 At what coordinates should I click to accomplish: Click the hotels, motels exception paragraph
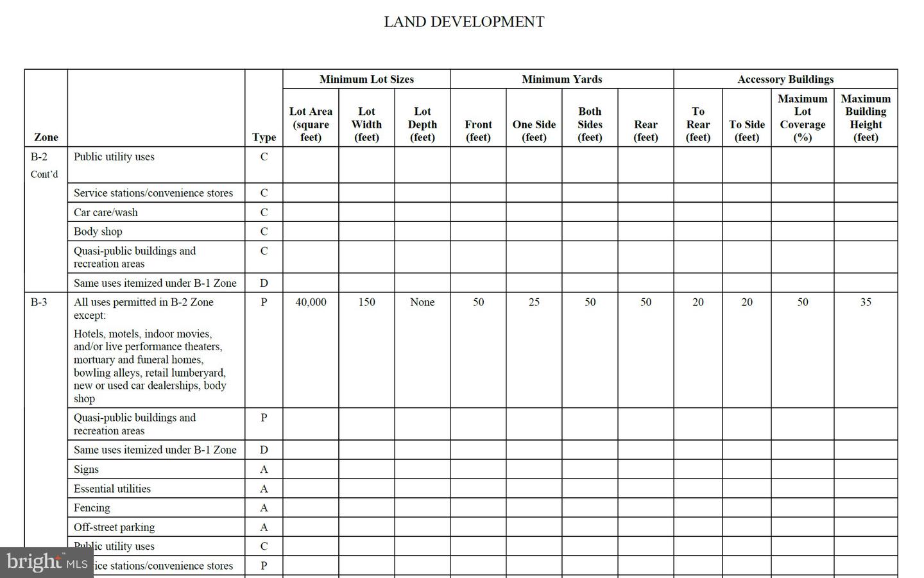(150, 366)
